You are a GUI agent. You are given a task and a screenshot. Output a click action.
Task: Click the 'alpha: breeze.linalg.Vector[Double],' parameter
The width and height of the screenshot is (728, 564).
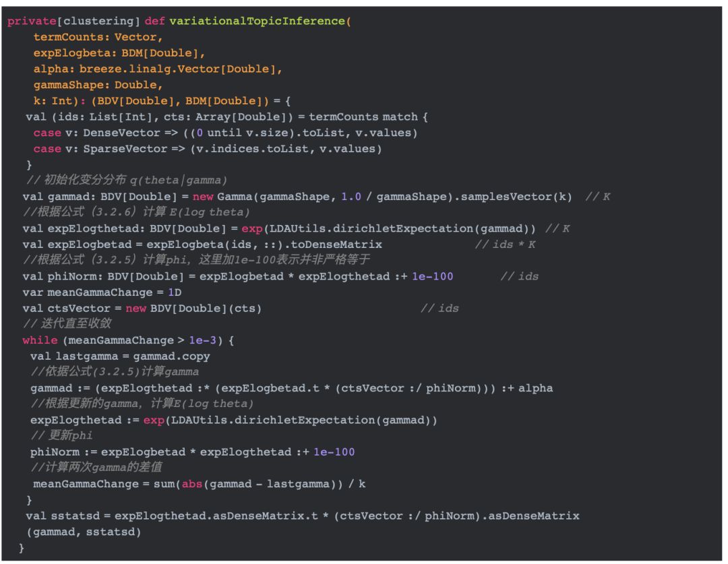point(158,69)
